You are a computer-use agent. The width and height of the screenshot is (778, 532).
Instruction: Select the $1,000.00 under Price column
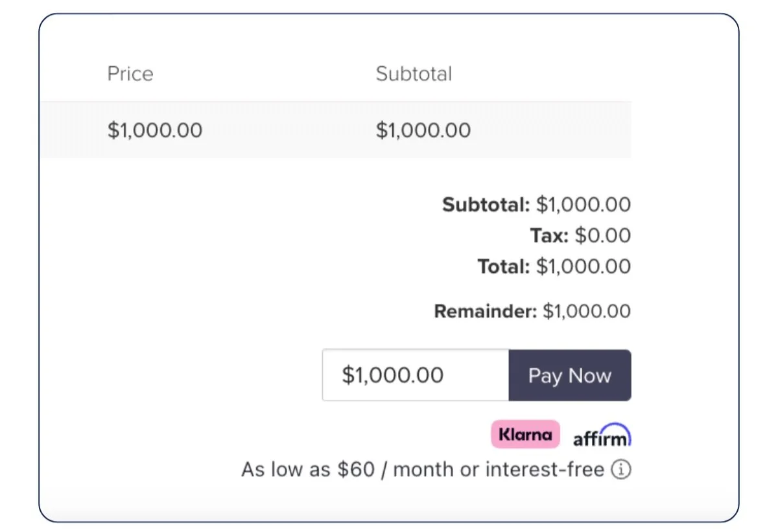tap(155, 130)
